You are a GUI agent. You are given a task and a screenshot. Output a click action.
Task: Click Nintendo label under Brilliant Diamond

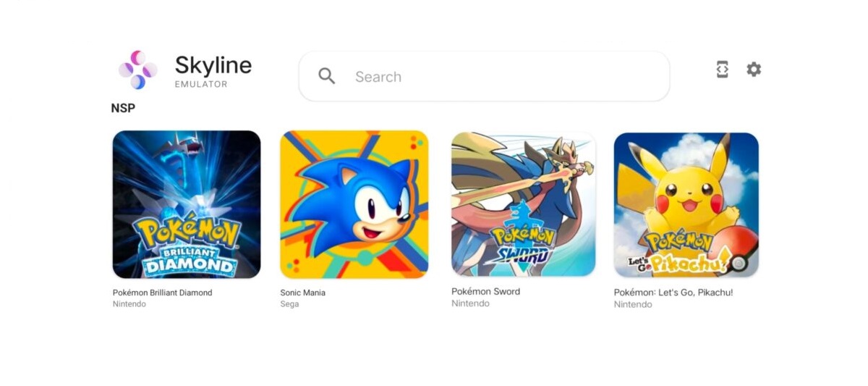[129, 304]
